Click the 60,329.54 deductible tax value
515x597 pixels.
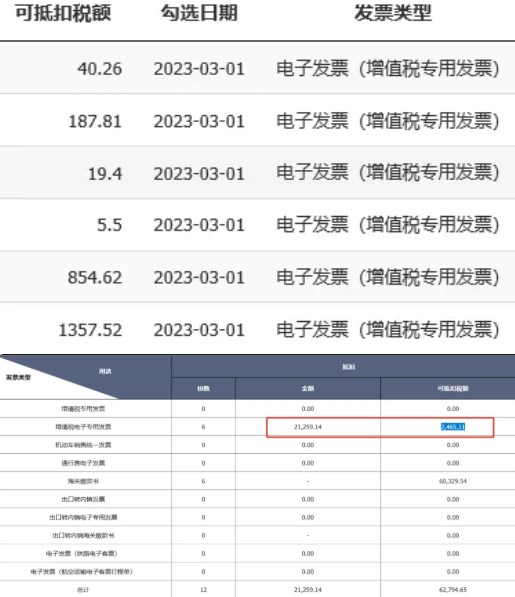[x=453, y=481]
